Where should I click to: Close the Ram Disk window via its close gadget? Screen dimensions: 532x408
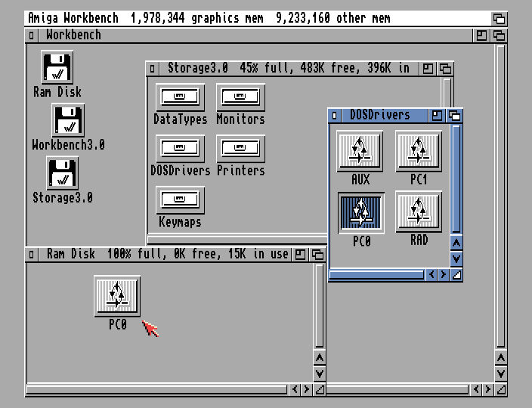(x=31, y=255)
